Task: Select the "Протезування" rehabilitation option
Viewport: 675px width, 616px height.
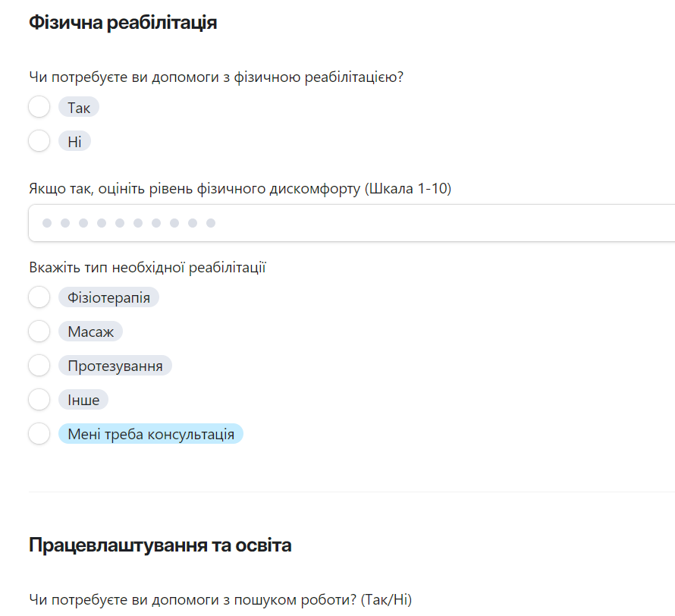Action: [x=39, y=365]
